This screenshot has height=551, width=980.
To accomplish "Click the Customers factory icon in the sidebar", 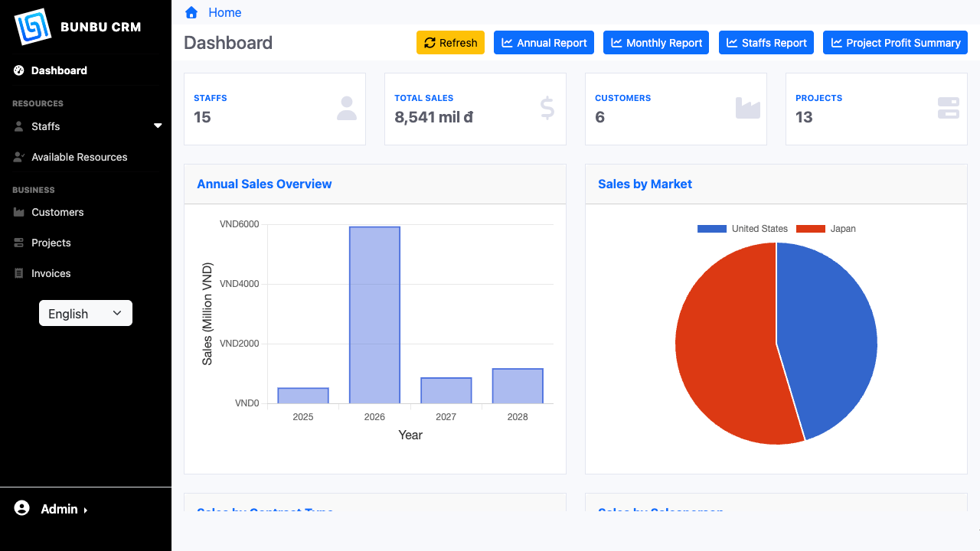I will tap(19, 212).
